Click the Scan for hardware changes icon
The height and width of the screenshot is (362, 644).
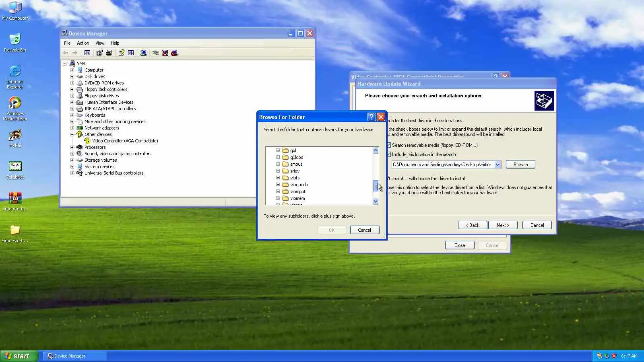(x=143, y=53)
